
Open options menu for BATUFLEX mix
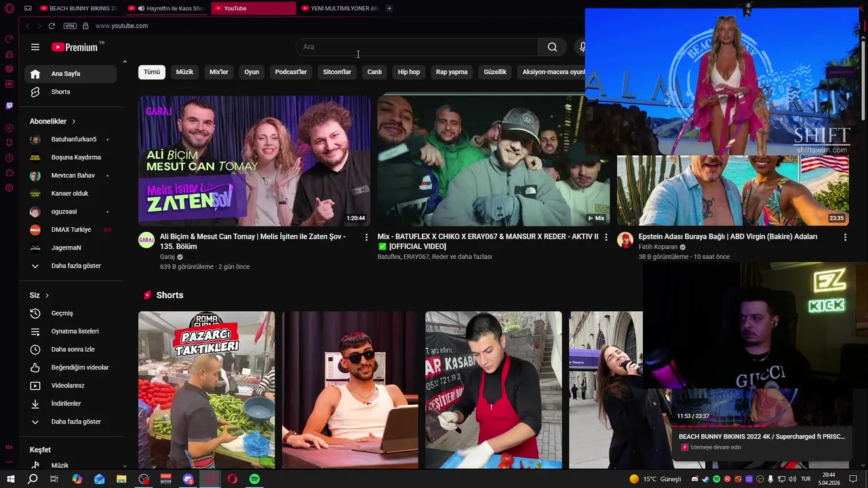[x=606, y=237]
